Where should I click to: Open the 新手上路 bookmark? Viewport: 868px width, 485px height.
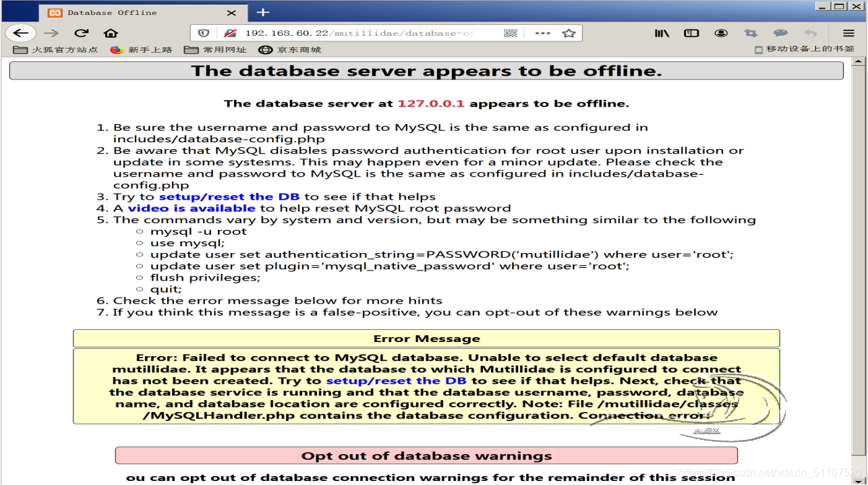click(x=141, y=50)
